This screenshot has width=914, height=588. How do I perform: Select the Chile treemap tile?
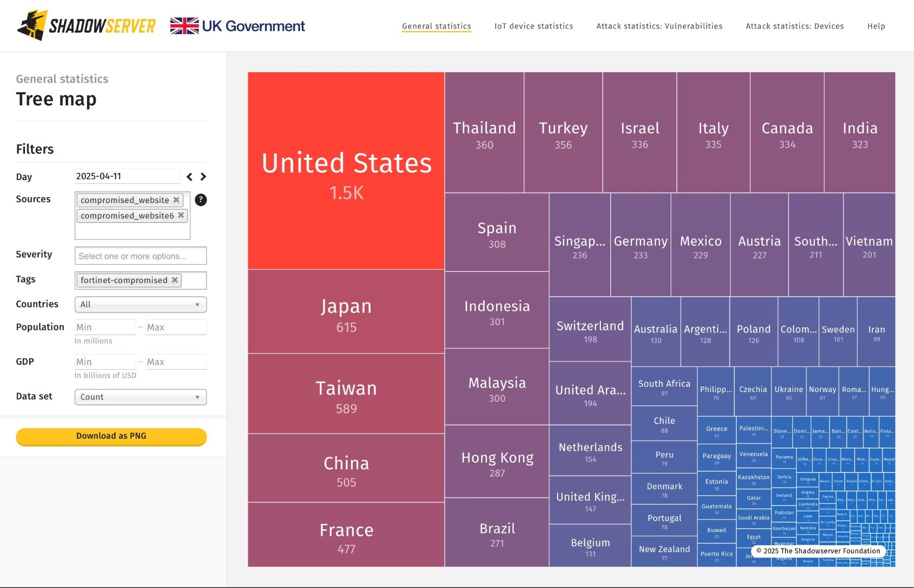coord(664,424)
